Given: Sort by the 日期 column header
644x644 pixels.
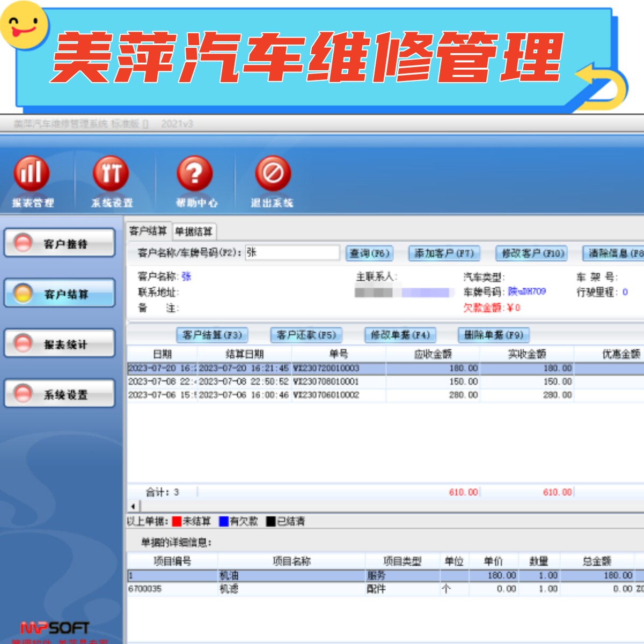Looking at the screenshot, I should tap(162, 354).
